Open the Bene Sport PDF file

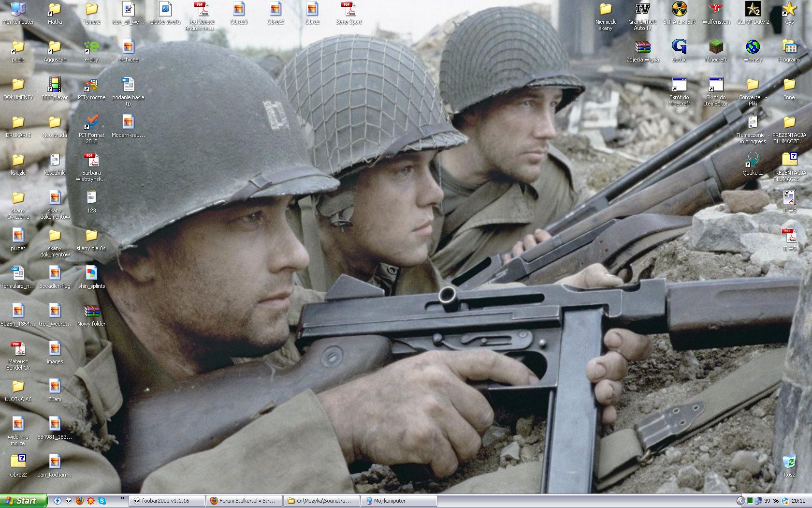coord(348,13)
